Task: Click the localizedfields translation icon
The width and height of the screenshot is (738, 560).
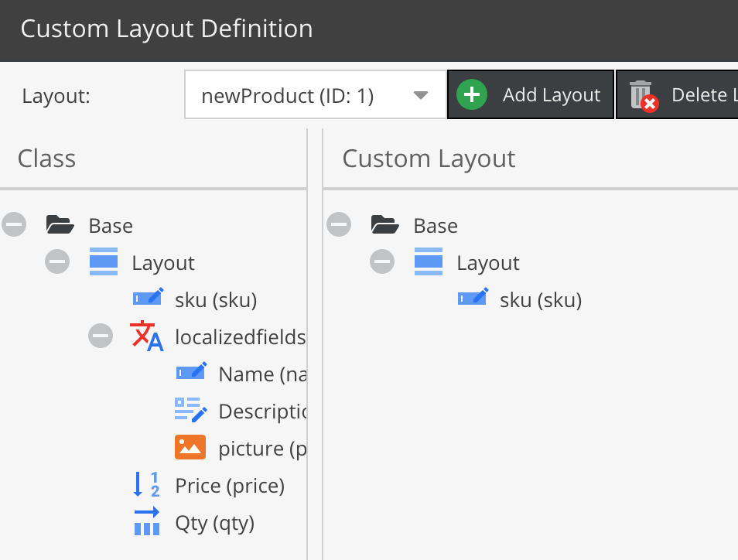Action: pyautogui.click(x=145, y=336)
